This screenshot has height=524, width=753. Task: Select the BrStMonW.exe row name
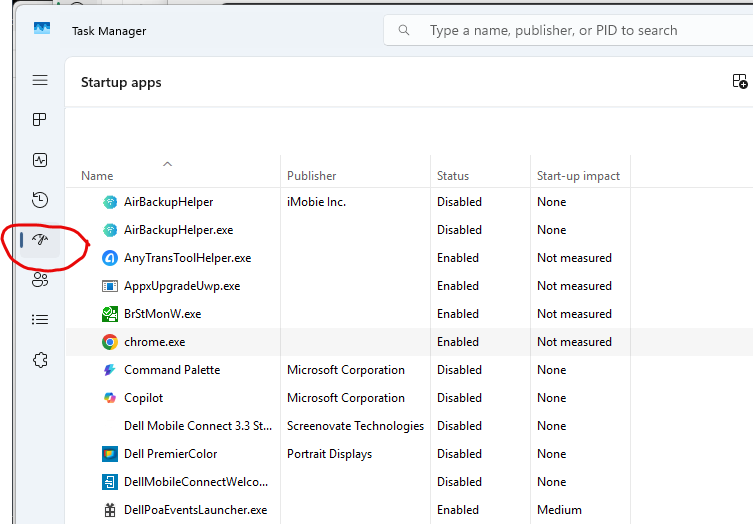click(163, 314)
